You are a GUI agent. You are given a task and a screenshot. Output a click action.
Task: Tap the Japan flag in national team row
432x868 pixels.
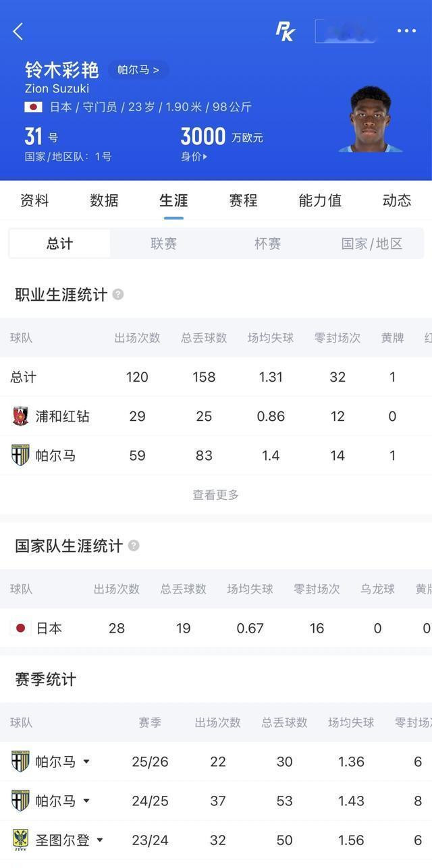point(20,628)
